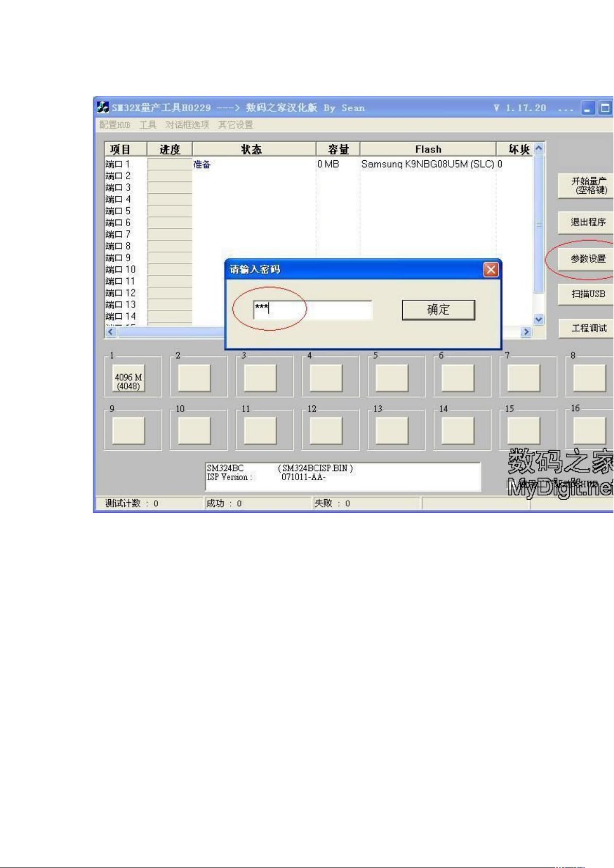Select row 端口 14
Viewport: 614px width, 868px height.
coord(121,317)
